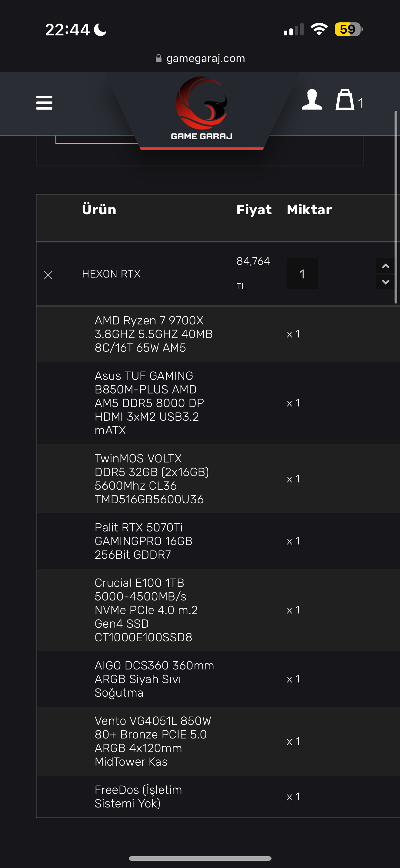
Task: Increase HEXON RTX quantity with up arrow
Action: [385, 266]
